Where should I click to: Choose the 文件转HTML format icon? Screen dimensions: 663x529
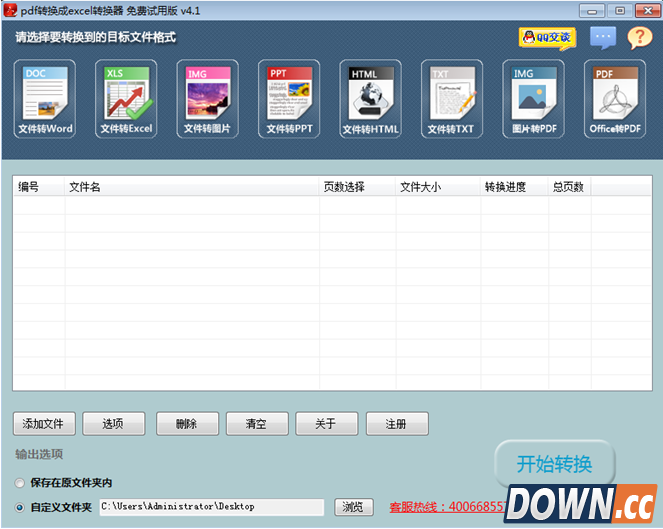[x=370, y=99]
